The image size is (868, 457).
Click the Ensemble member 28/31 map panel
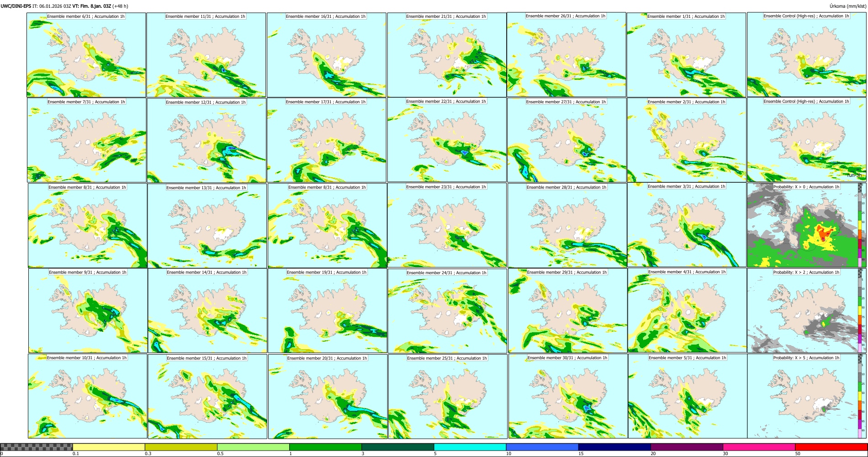pyautogui.click(x=567, y=226)
